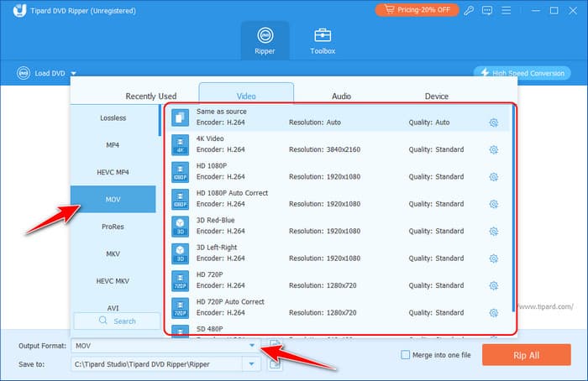Select Lossless format category

(x=113, y=118)
